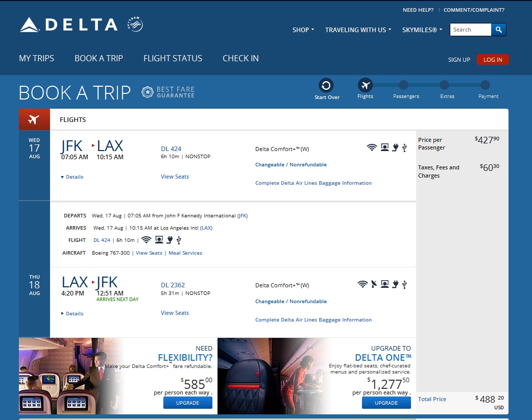Click the Wi-Fi icon for flight DL 424
Screen dimensions: 532x420
click(372, 147)
